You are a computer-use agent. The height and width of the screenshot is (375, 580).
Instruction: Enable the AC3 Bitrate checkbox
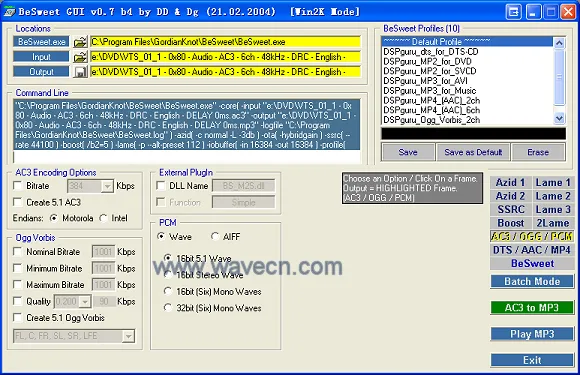(x=17, y=185)
